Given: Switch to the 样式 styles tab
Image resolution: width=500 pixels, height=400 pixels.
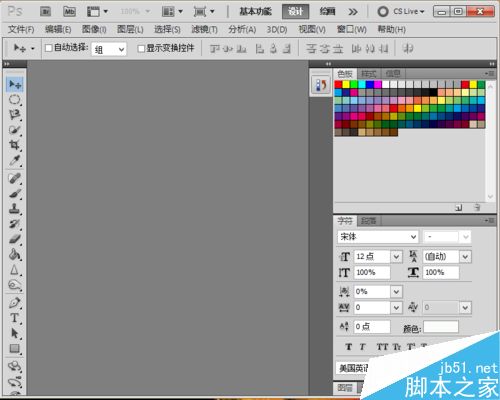Looking at the screenshot, I should [369, 74].
